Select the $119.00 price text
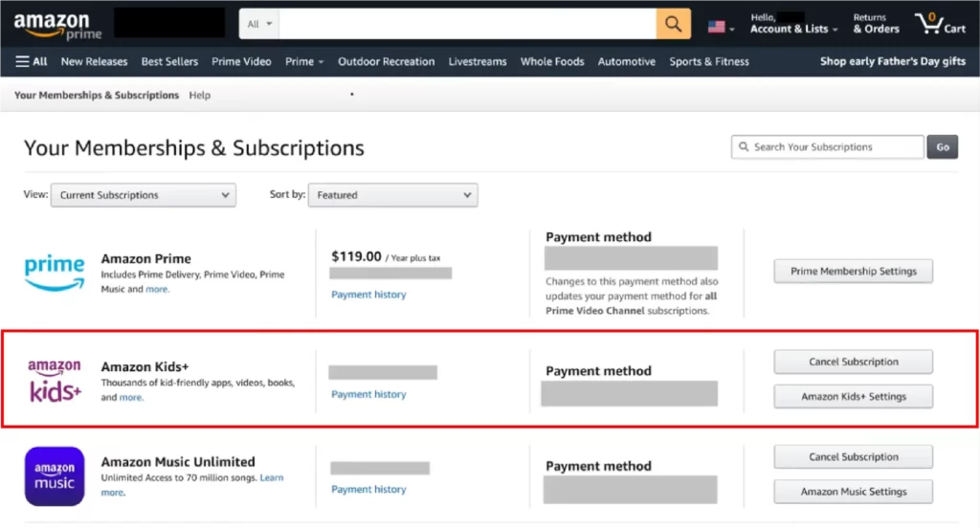The image size is (980, 528). pyautogui.click(x=356, y=256)
